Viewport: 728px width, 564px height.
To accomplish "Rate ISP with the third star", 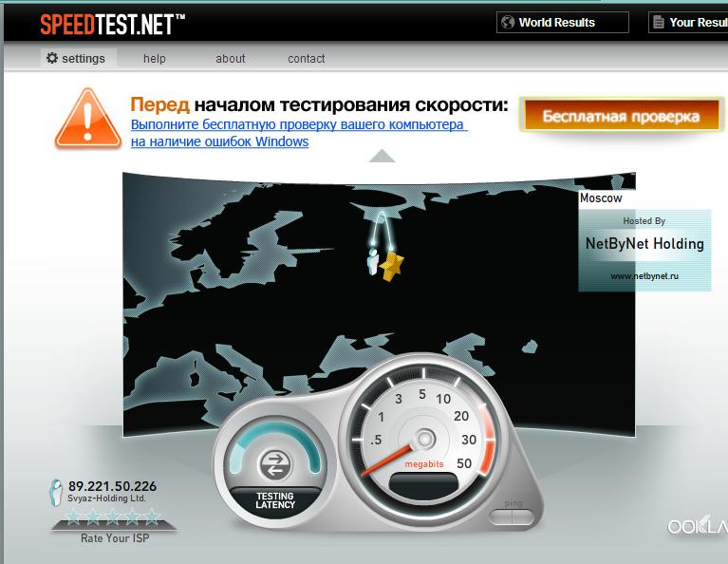I will (x=113, y=517).
